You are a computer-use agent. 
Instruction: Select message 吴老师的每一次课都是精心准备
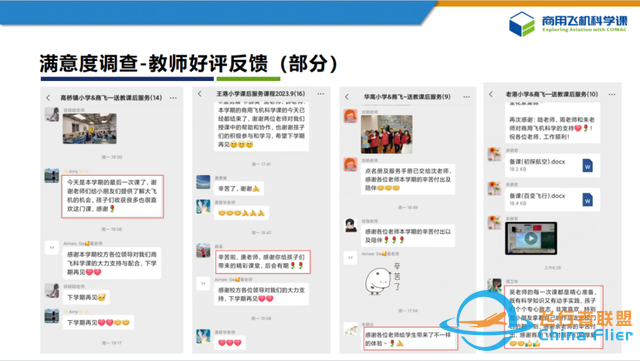point(554,317)
